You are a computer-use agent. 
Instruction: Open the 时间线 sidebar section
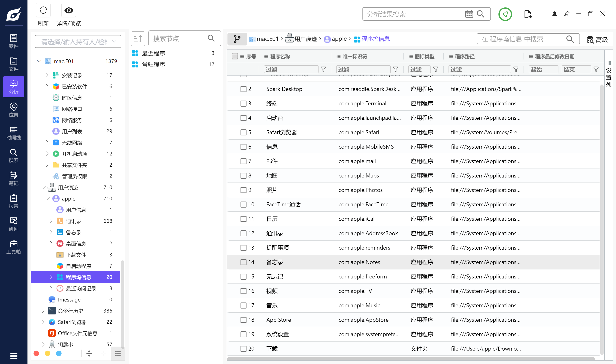pos(13,133)
